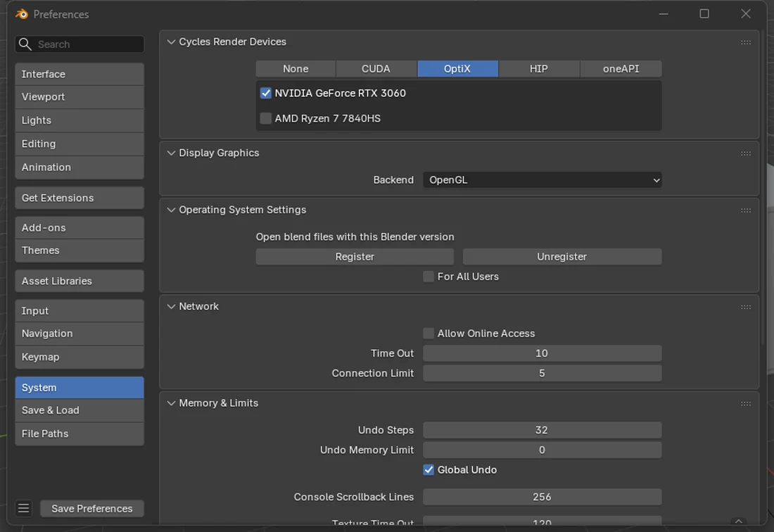The image size is (774, 532).
Task: Click the Undo Steps value field
Action: click(542, 430)
